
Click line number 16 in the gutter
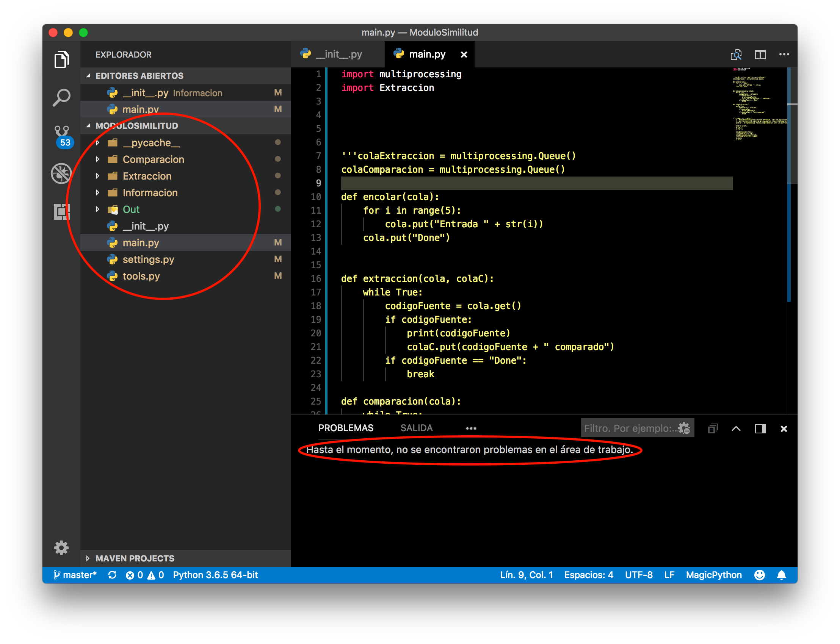pyautogui.click(x=316, y=278)
